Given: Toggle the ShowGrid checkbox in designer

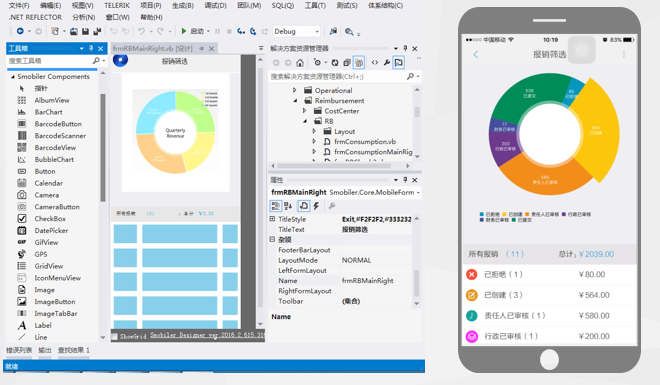Looking at the screenshot, I should click(x=114, y=336).
